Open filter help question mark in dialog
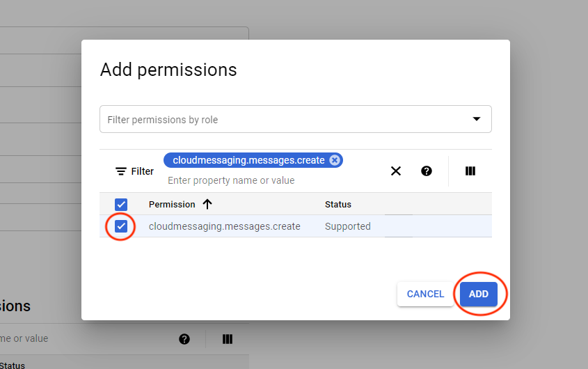 pos(427,171)
